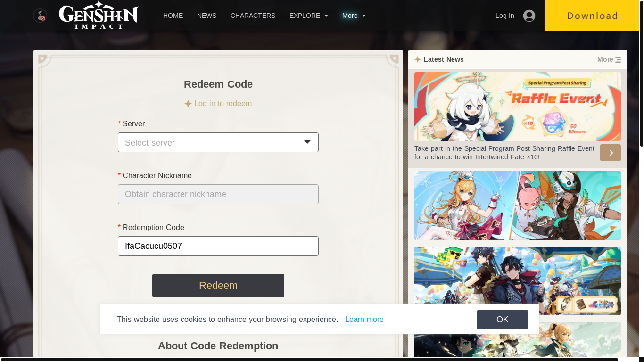Accept cookies with OK button
The width and height of the screenshot is (644, 362).
[x=503, y=320]
